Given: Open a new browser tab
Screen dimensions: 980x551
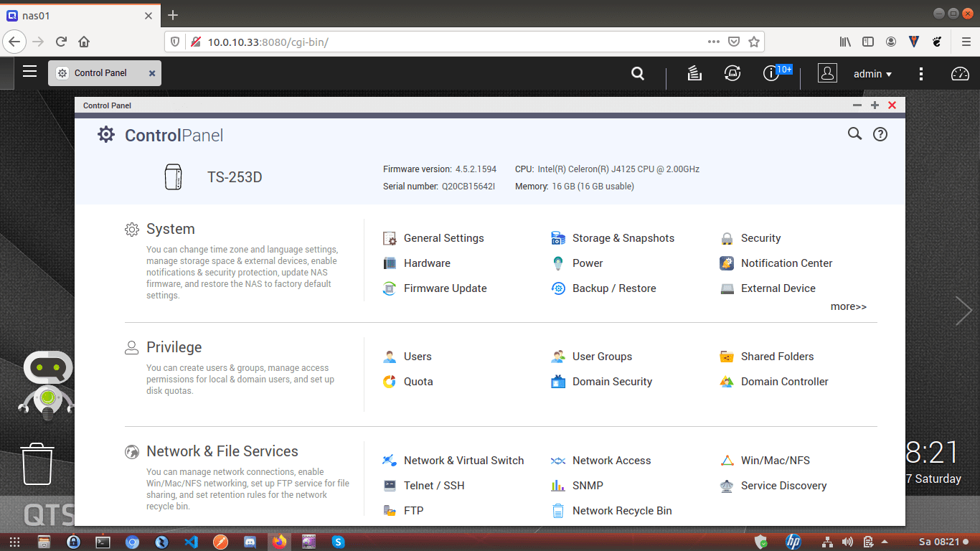Looking at the screenshot, I should pyautogui.click(x=173, y=15).
